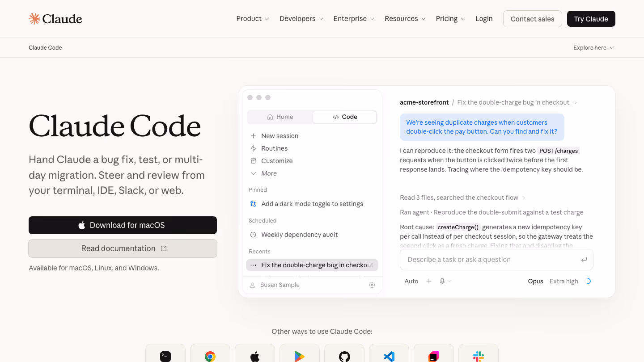Open Fix the double-charge bug recent session
The image size is (644, 362).
click(x=312, y=265)
